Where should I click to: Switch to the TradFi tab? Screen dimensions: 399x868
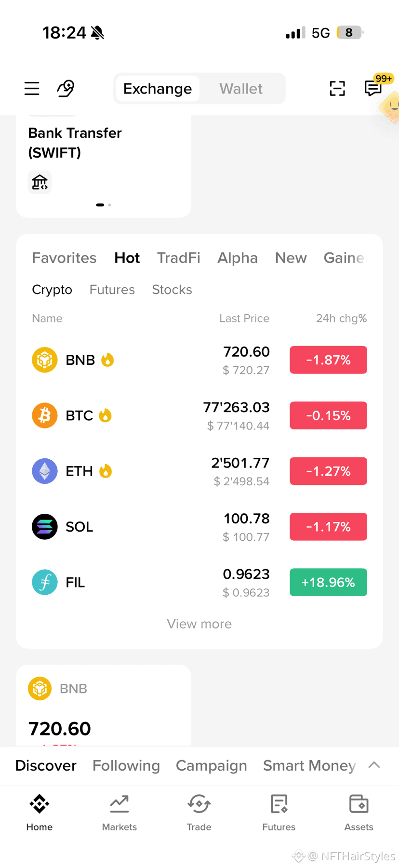(x=179, y=258)
